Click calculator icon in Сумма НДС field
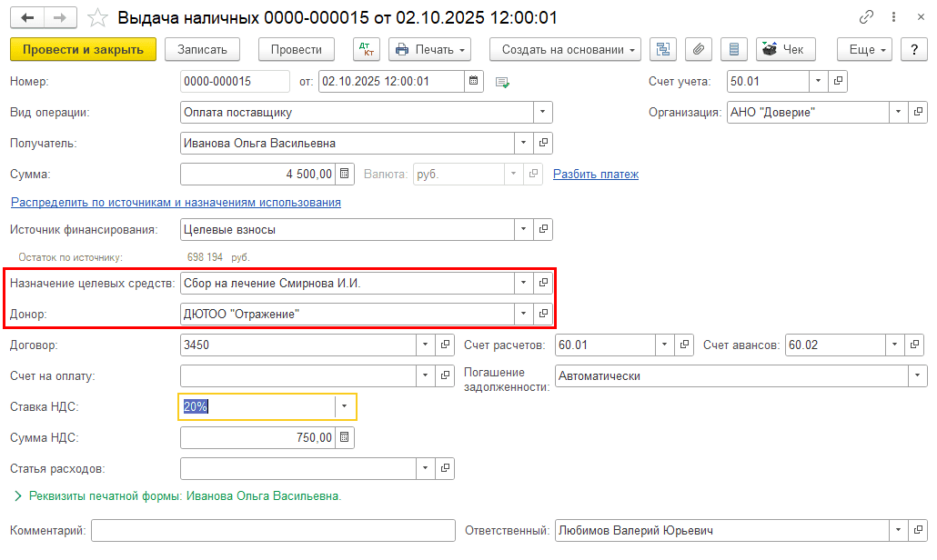Screen dimensions: 937x560 click(x=345, y=438)
